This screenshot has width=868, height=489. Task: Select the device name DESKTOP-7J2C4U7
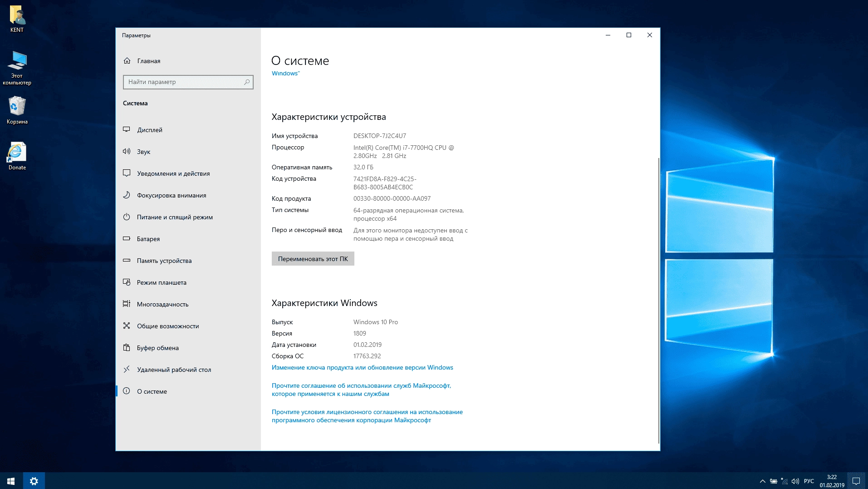pos(380,136)
